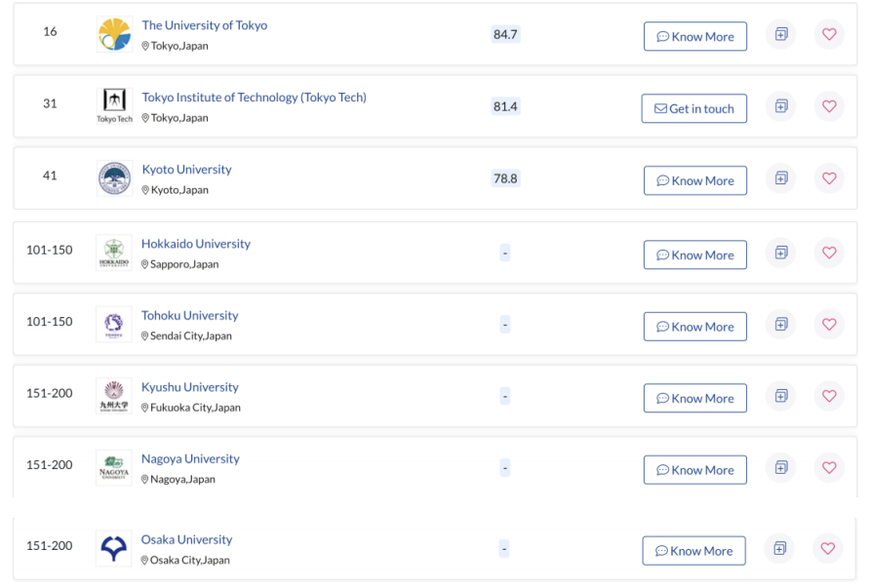
Task: Click Know More for Hokkaido University
Action: [x=695, y=255]
